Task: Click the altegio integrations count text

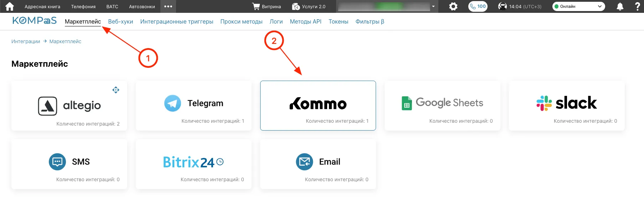Action: pyautogui.click(x=88, y=124)
